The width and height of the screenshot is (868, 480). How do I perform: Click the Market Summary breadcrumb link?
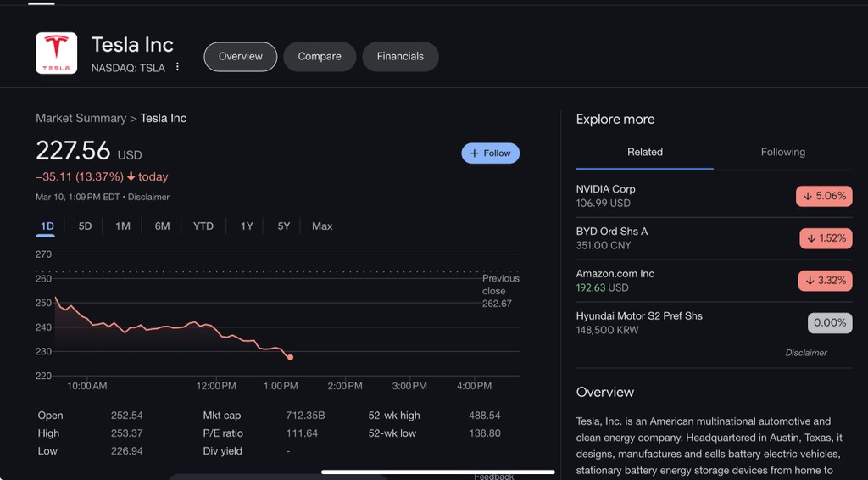[x=81, y=118]
